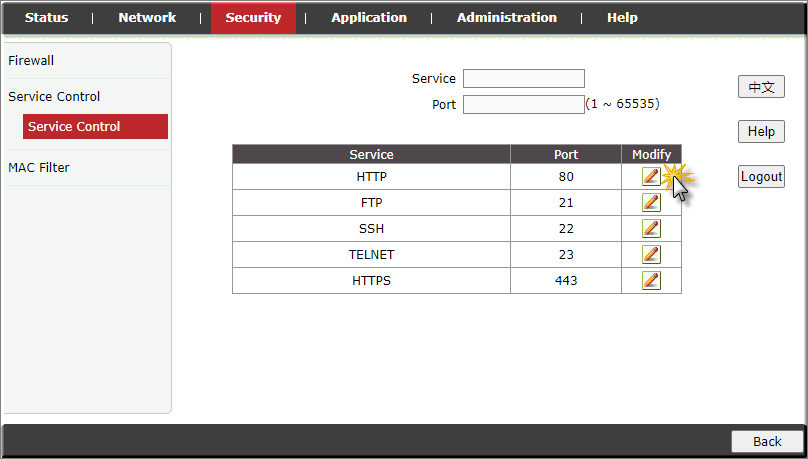Click the Service name input field

(523, 79)
